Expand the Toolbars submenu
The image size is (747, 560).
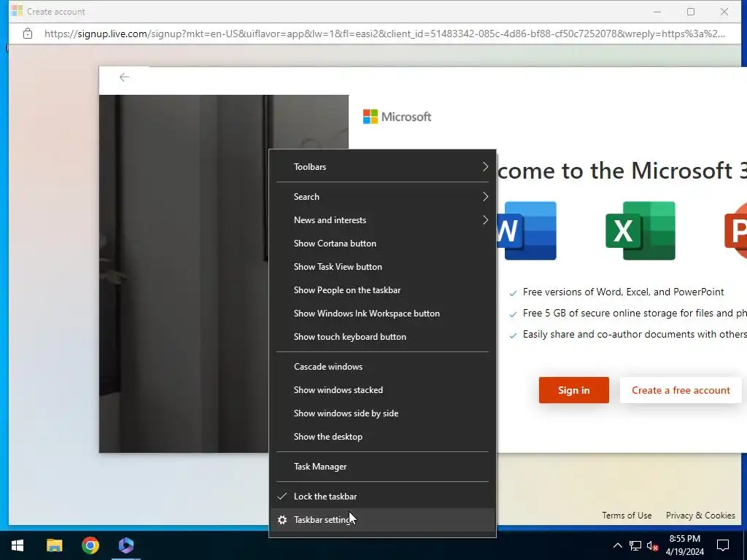pyautogui.click(x=382, y=167)
